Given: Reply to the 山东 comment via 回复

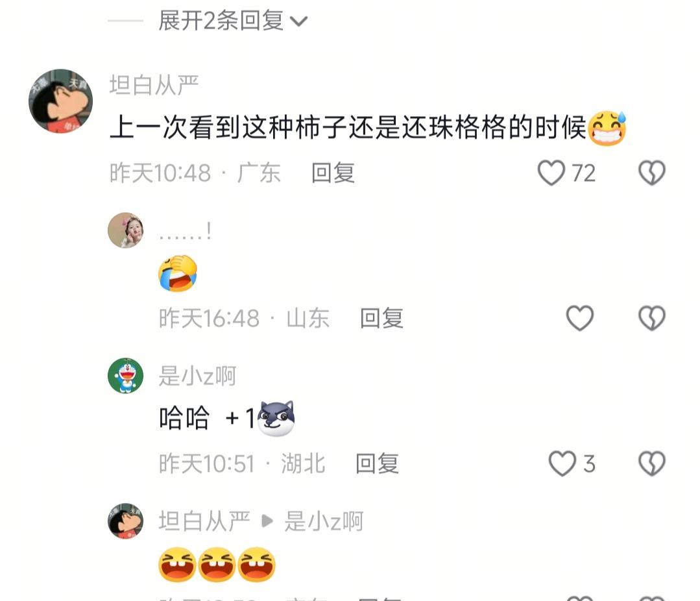Looking at the screenshot, I should coord(381,318).
